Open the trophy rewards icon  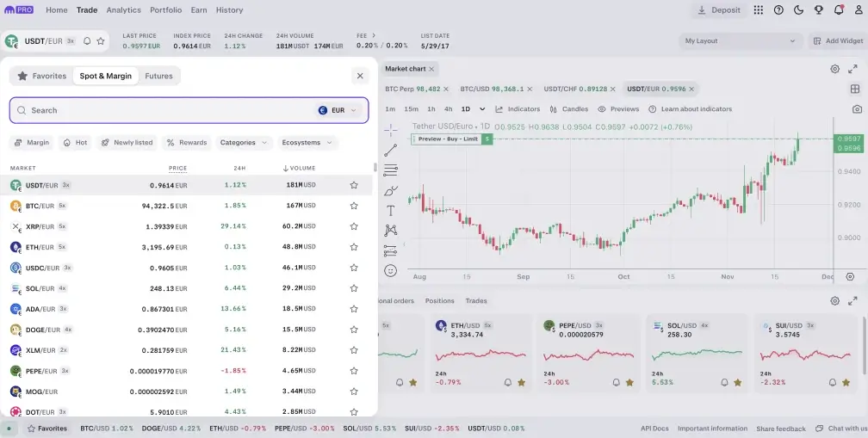(x=819, y=10)
